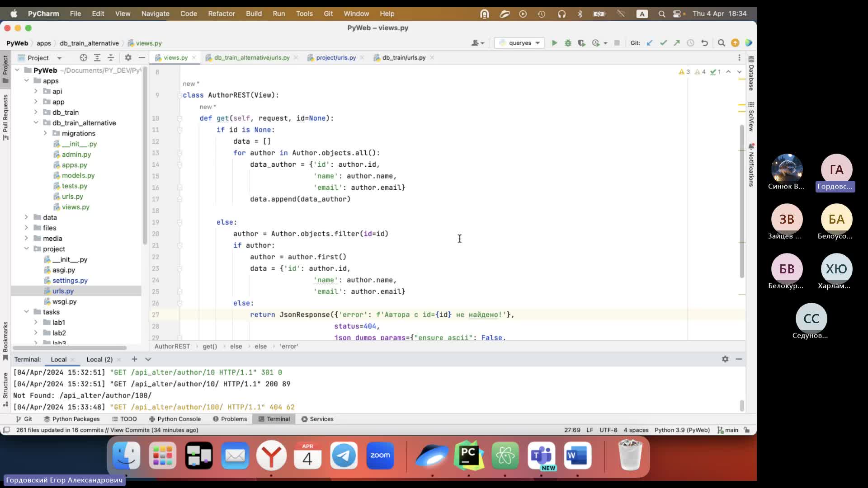Open main Git branch widget
868x488 pixels.
click(x=728, y=430)
